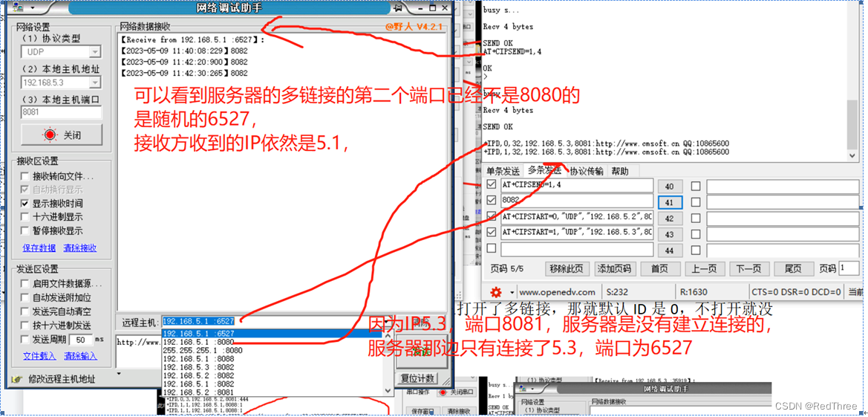This screenshot has width=868, height=417.
Task: Uncheck checkbox beside AT+CIPSTART=1 command
Action: click(491, 233)
